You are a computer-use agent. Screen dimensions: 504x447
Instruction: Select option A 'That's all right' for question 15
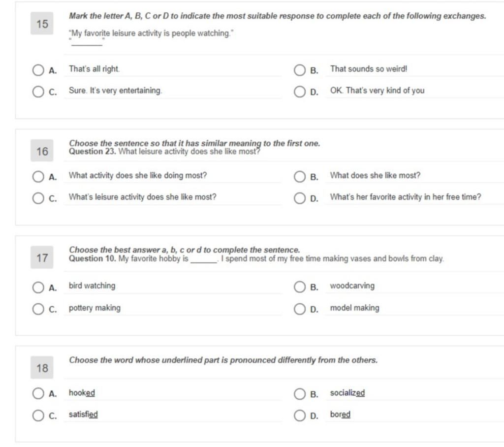[x=38, y=70]
